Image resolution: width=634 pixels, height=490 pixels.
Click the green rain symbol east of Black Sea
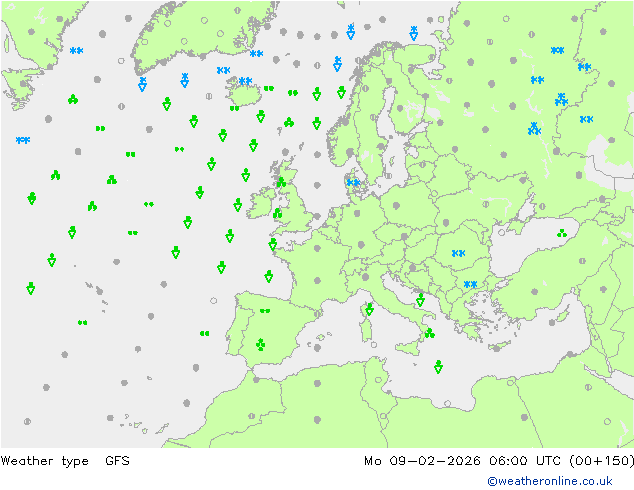(562, 235)
